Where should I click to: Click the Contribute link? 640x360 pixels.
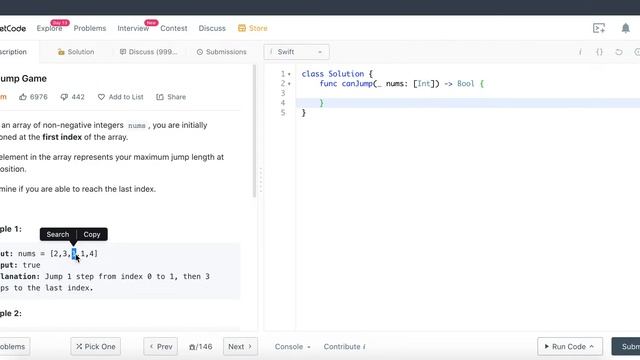pos(344,347)
